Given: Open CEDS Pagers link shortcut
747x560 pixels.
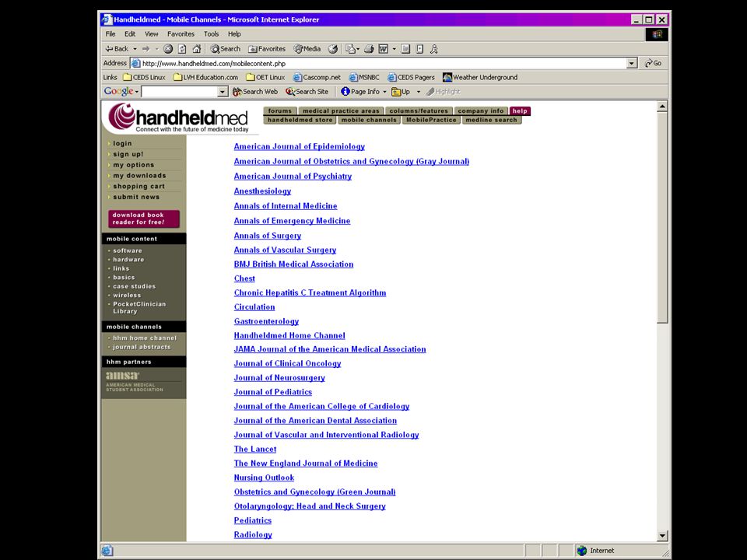Looking at the screenshot, I should coord(411,77).
